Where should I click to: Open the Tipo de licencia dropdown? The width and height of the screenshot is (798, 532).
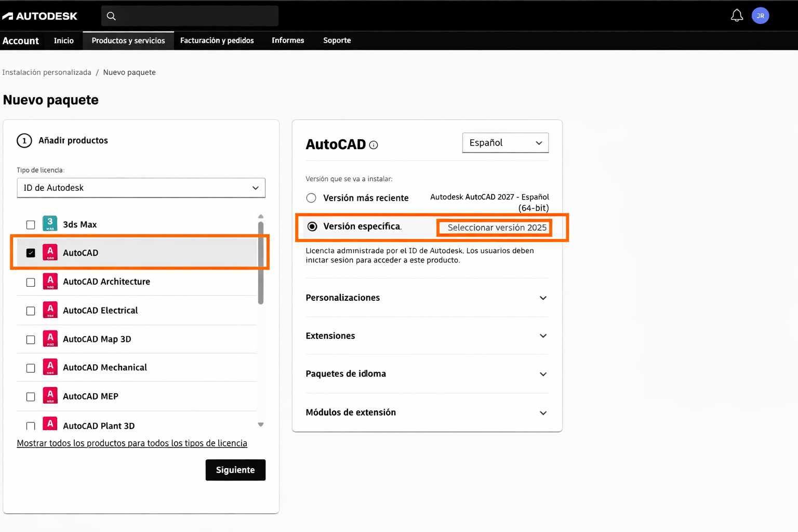141,188
